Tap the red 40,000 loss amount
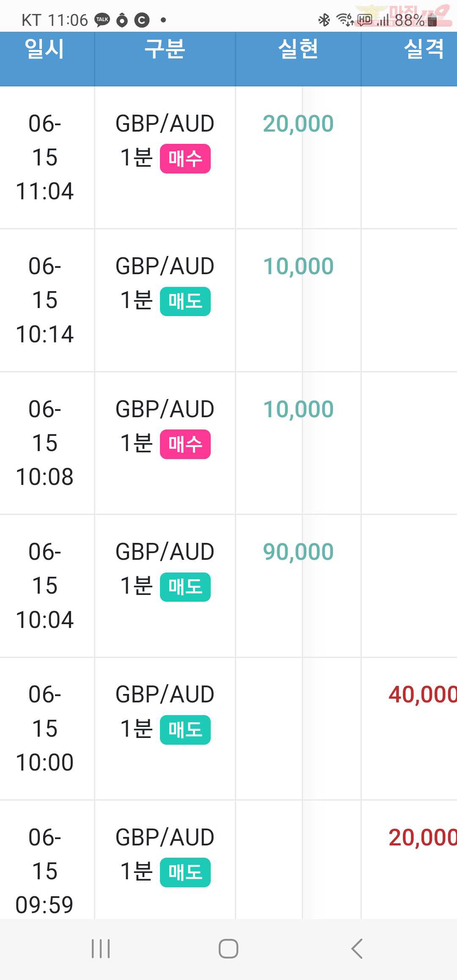This screenshot has height=980, width=457. click(423, 695)
